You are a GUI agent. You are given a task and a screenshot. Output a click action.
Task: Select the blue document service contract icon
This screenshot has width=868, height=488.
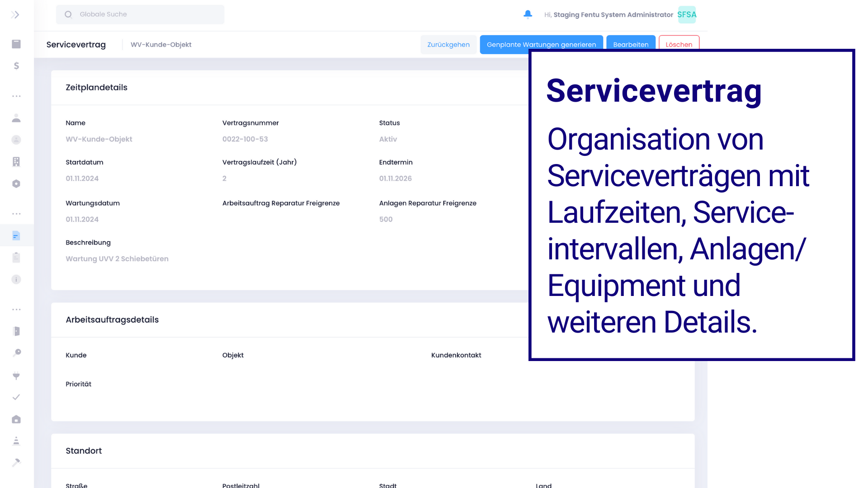coord(16,235)
